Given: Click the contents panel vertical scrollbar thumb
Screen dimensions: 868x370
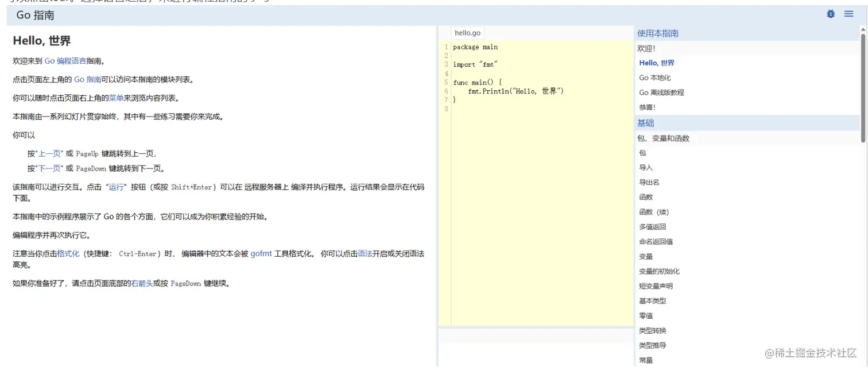Looking at the screenshot, I should [x=863, y=87].
